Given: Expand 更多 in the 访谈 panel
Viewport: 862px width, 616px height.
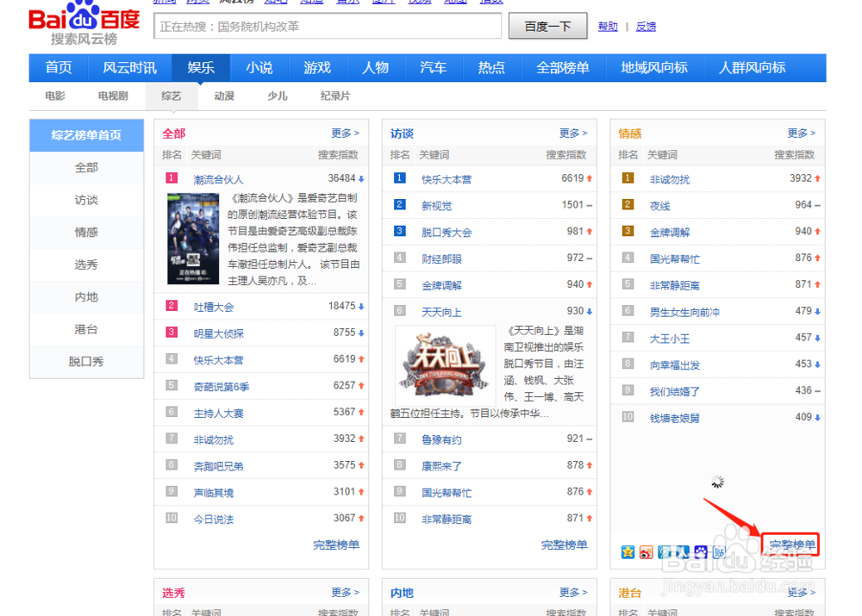Looking at the screenshot, I should pyautogui.click(x=573, y=133).
